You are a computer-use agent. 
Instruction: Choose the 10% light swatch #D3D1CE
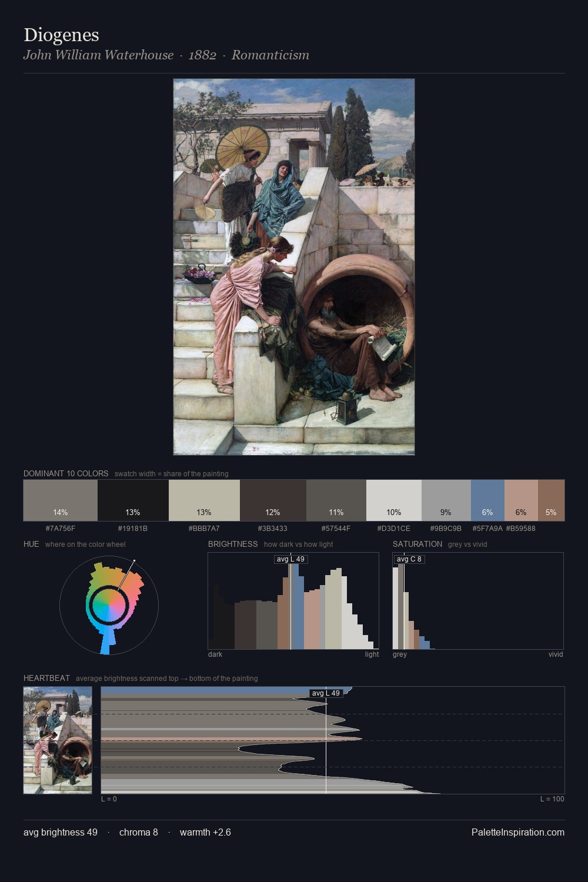394,500
